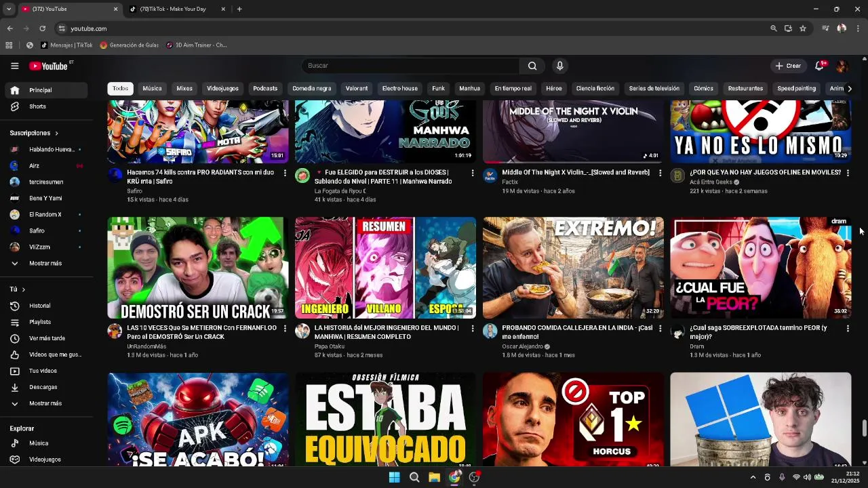868x488 pixels.
Task: Open Oscar Alejandro channel avatar
Action: tap(490, 331)
